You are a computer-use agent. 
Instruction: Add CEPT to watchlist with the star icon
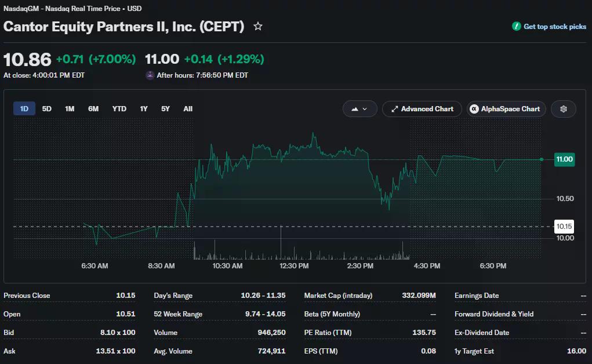(258, 27)
